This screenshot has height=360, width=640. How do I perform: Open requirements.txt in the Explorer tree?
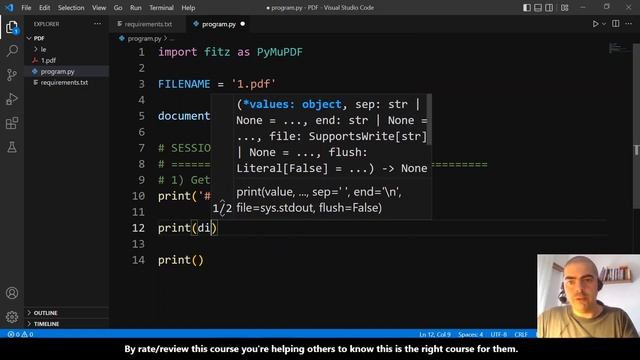(67, 82)
